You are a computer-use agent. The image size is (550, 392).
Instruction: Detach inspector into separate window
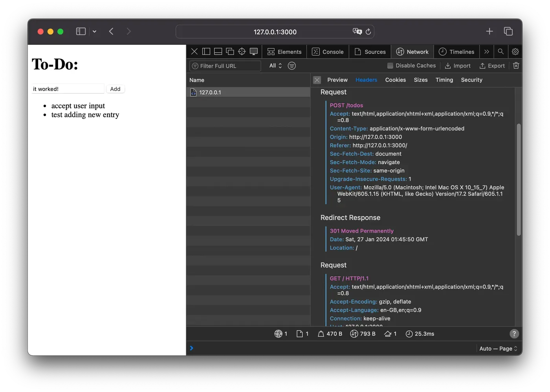[x=230, y=51]
